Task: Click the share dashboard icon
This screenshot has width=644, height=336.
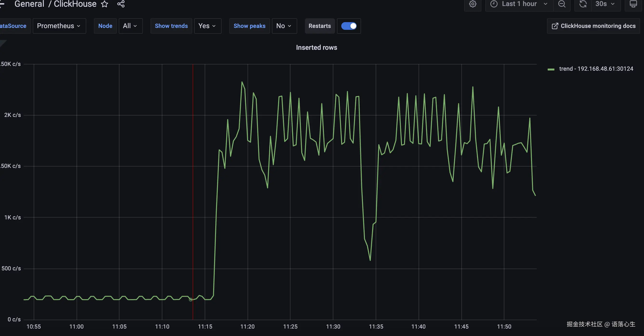Action: coord(121,4)
